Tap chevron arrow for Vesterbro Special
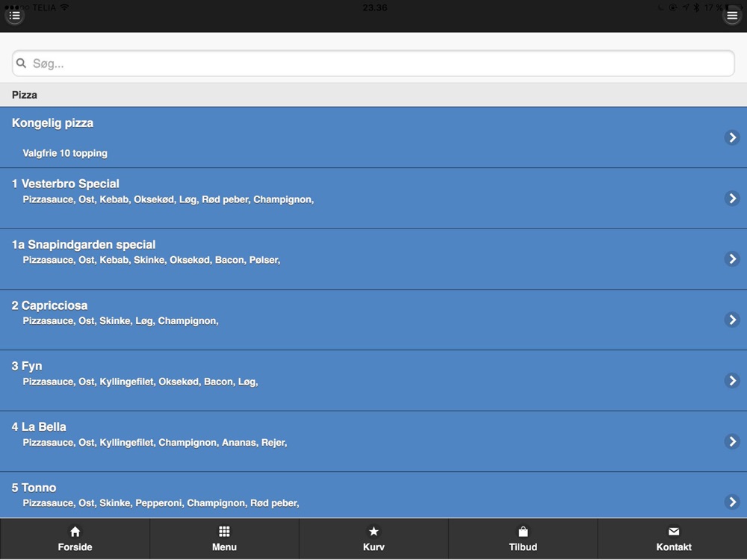 [x=732, y=198]
